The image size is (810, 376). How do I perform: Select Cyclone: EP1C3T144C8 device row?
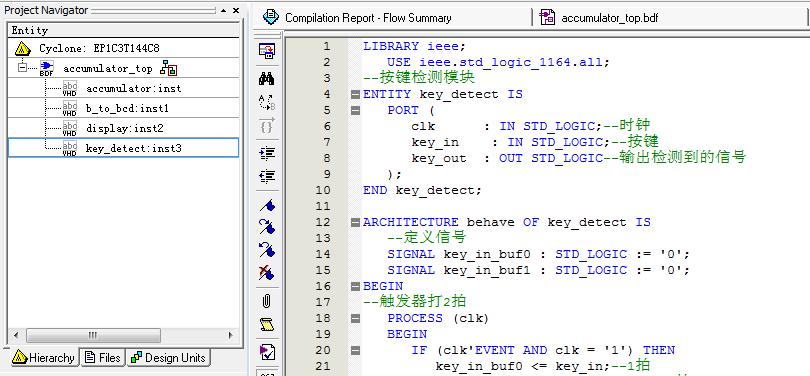pos(123,49)
